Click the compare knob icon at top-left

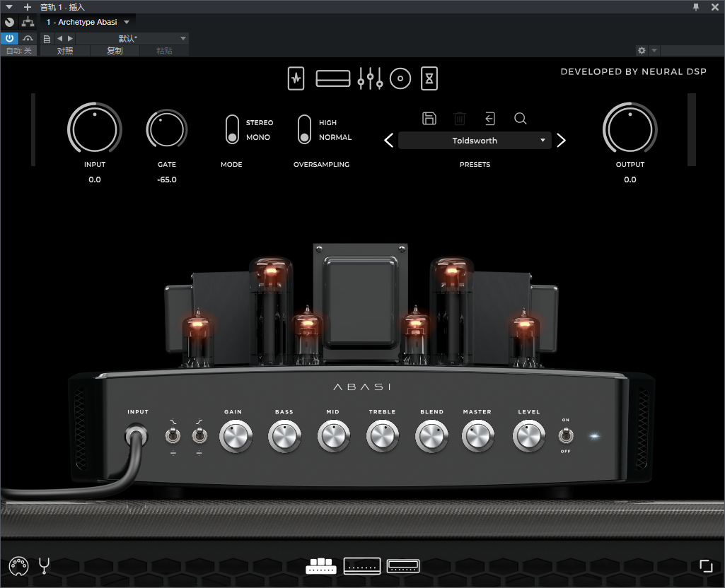pos(9,22)
